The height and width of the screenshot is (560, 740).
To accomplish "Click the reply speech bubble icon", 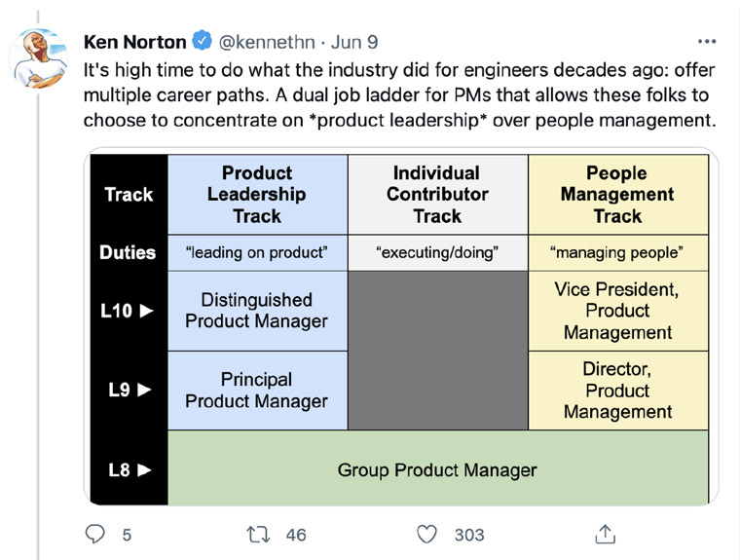I will pos(94,534).
